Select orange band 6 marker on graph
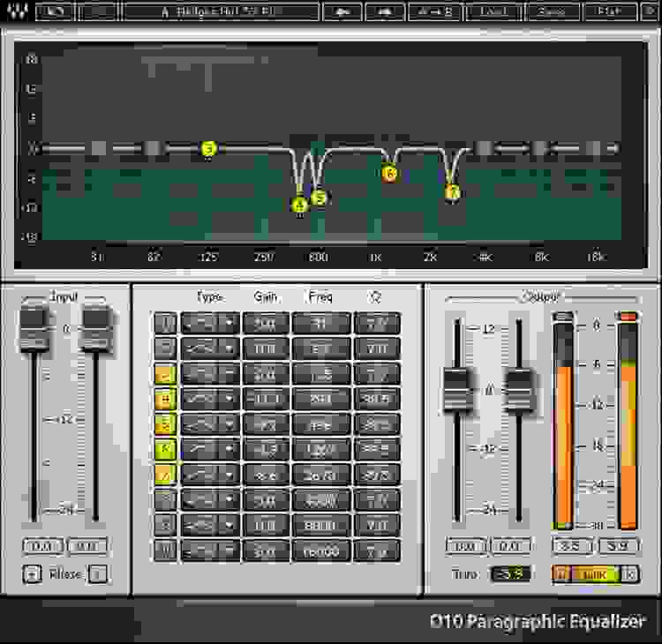 389,173
